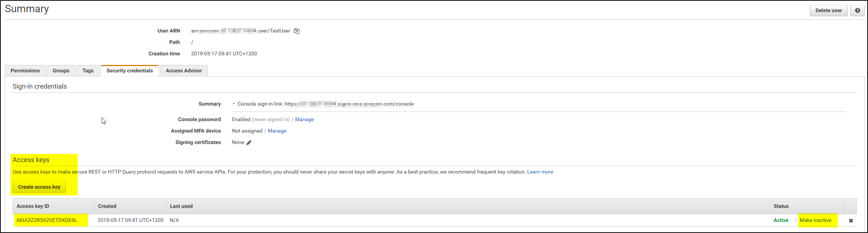Manage the assigned MFA device
The image size is (868, 233).
click(277, 131)
